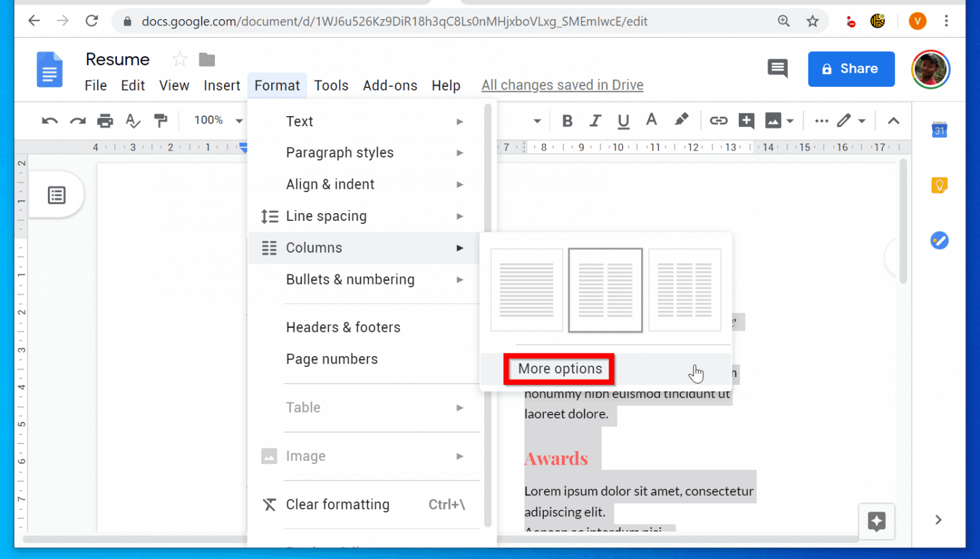
Task: Open Docs home icon
Action: click(50, 69)
